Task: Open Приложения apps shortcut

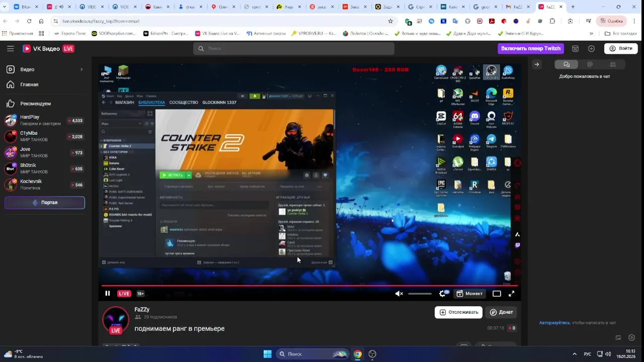Action: coord(18,34)
